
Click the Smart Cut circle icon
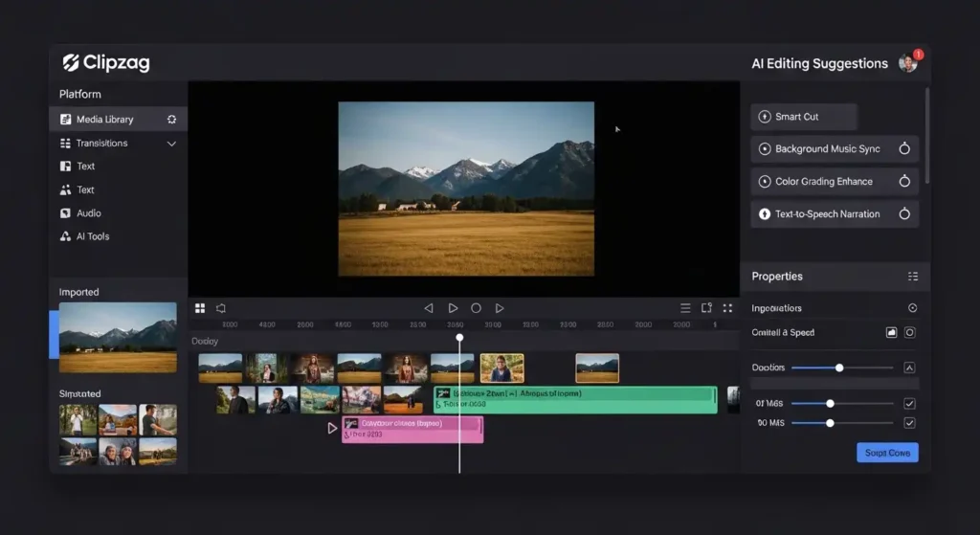(x=765, y=117)
